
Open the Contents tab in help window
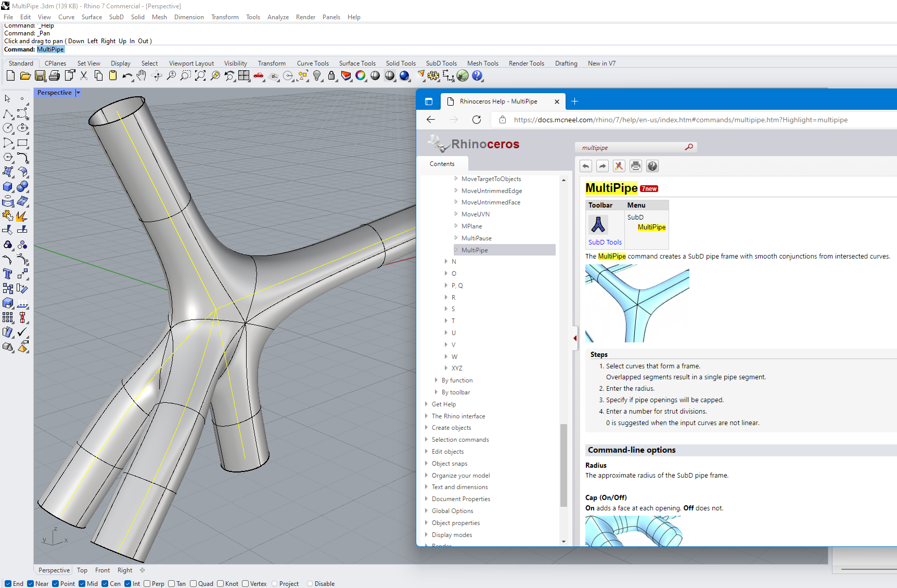pos(442,163)
